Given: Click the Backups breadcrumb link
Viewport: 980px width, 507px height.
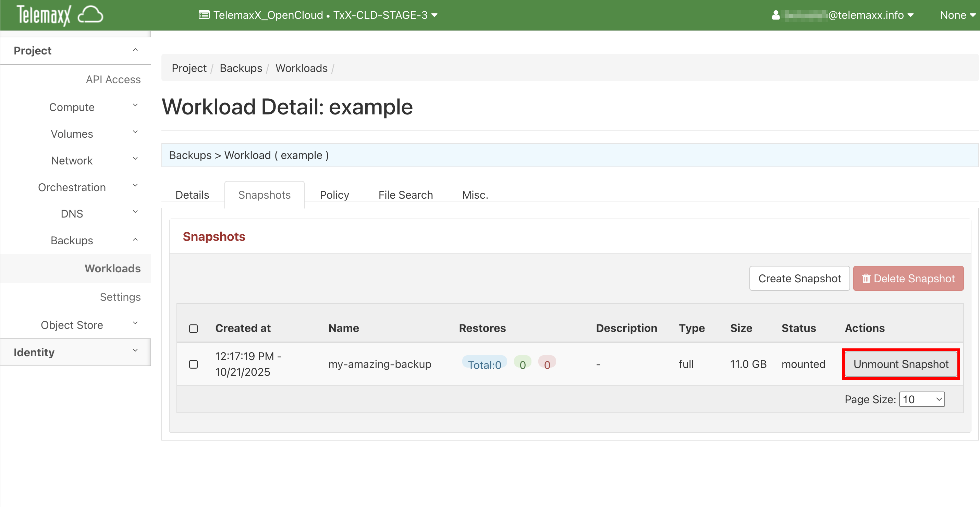Looking at the screenshot, I should [241, 68].
